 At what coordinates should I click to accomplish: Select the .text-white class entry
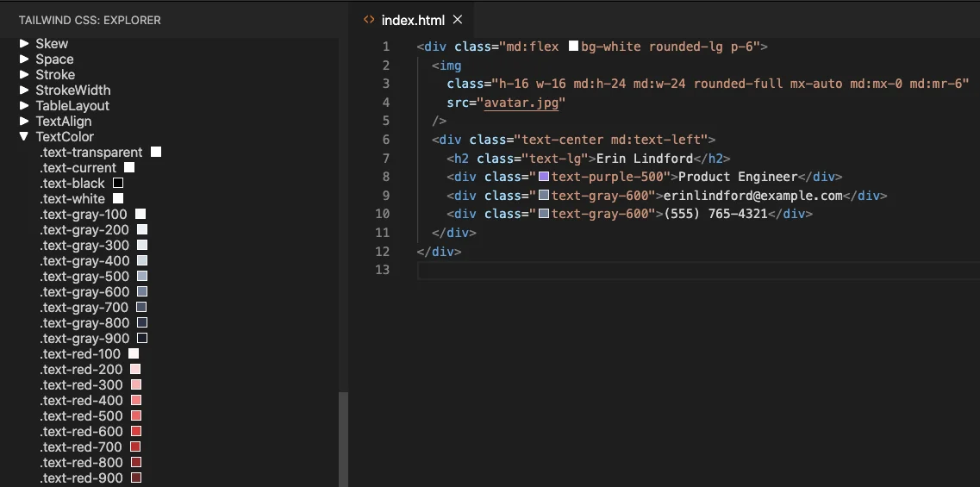pyautogui.click(x=72, y=199)
